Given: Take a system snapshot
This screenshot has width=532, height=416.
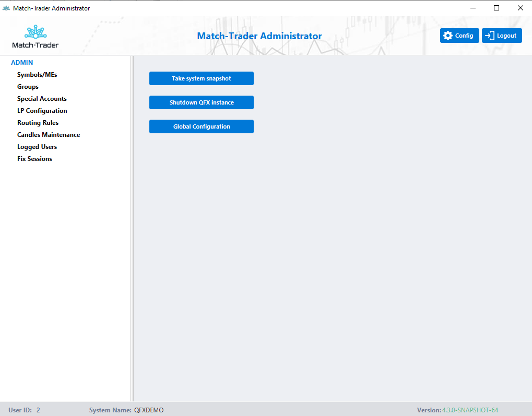Looking at the screenshot, I should click(202, 78).
